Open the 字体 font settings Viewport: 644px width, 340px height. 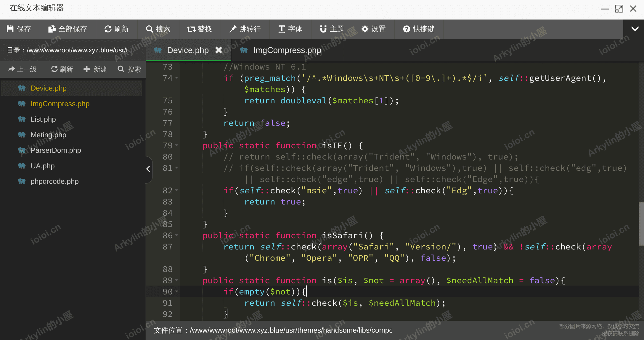click(x=290, y=29)
